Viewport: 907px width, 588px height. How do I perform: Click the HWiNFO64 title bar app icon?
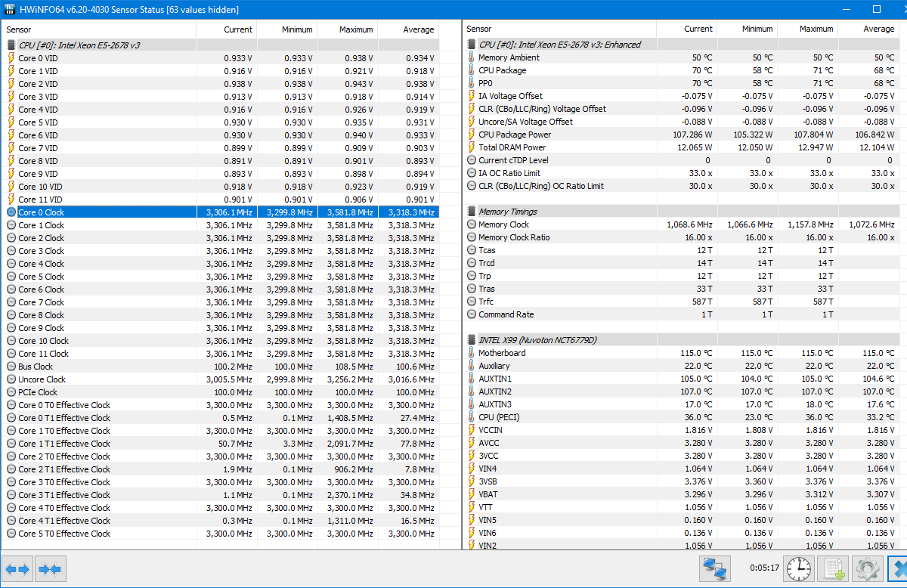point(10,9)
